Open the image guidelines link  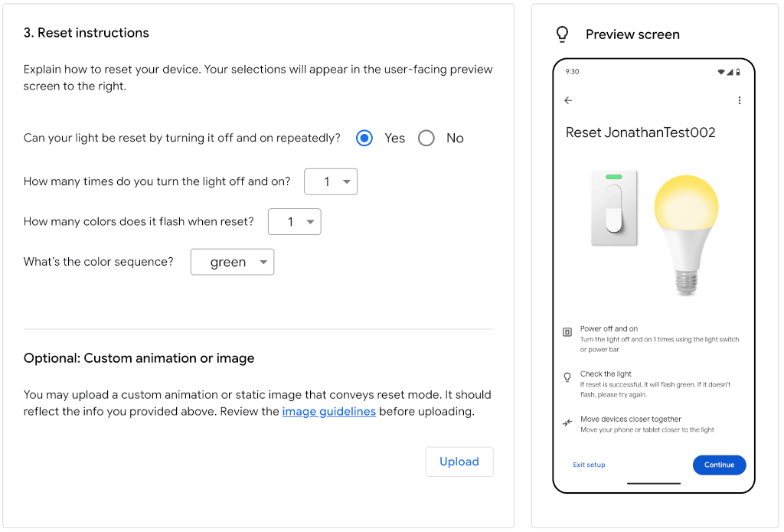pos(328,411)
